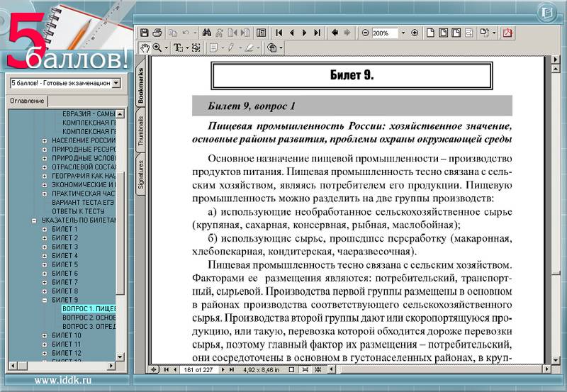The width and height of the screenshot is (567, 392).
Task: Toggle the navigation pane icon
Action: click(261, 33)
